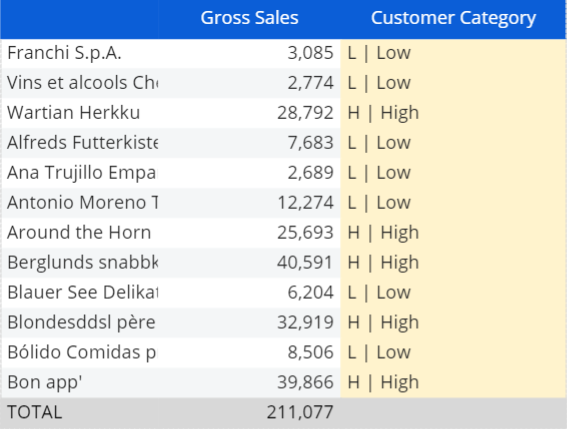Click the Blauer See Delikatessen name
Screen dimensions: 567x429
pyautogui.click(x=82, y=292)
